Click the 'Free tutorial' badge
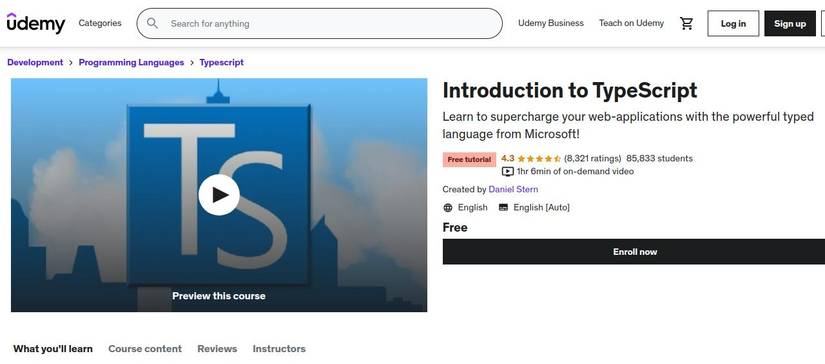The height and width of the screenshot is (364, 825). click(469, 159)
